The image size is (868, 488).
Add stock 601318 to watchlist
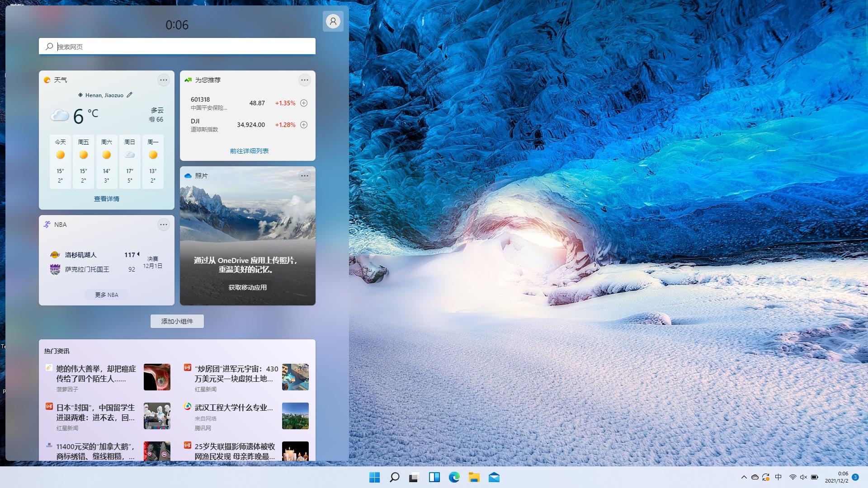(304, 103)
